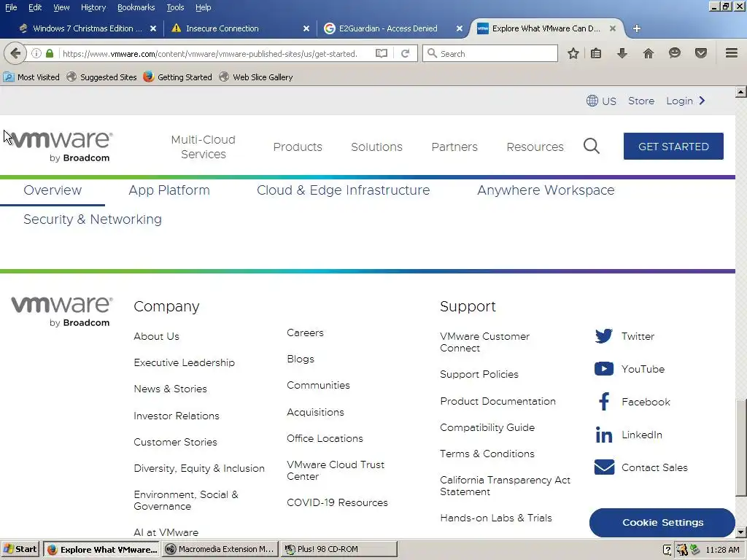Viewport: 747px width, 560px height.
Task: Open the YouTube play icon
Action: (603, 369)
